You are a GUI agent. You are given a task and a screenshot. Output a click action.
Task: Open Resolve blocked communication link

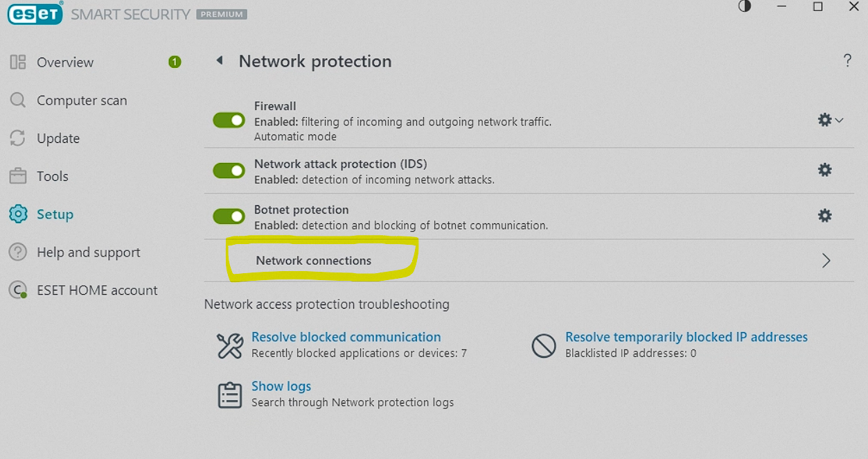click(x=346, y=337)
